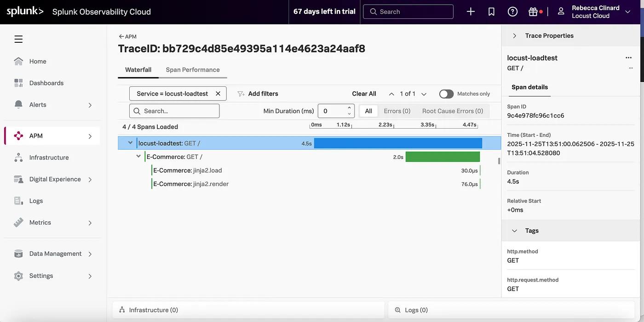Switch to the Waterfall tab
Viewport: 644px width, 322px height.
pos(138,70)
